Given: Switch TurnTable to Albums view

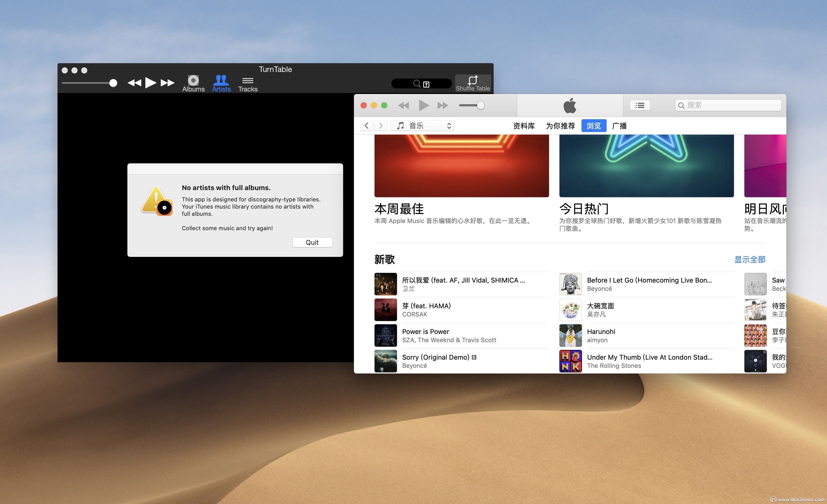Looking at the screenshot, I should click(193, 83).
